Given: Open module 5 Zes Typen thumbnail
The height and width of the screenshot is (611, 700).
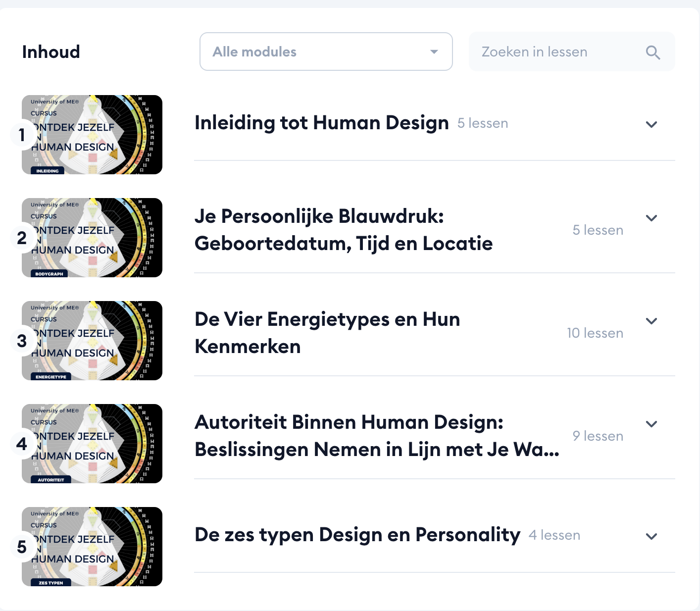Looking at the screenshot, I should click(92, 547).
